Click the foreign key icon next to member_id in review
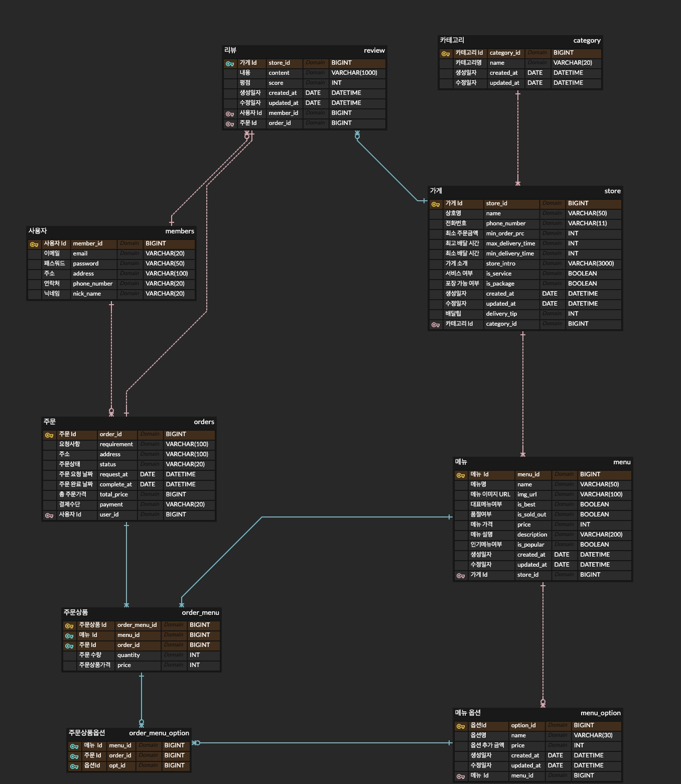This screenshot has width=681, height=784. click(x=230, y=113)
